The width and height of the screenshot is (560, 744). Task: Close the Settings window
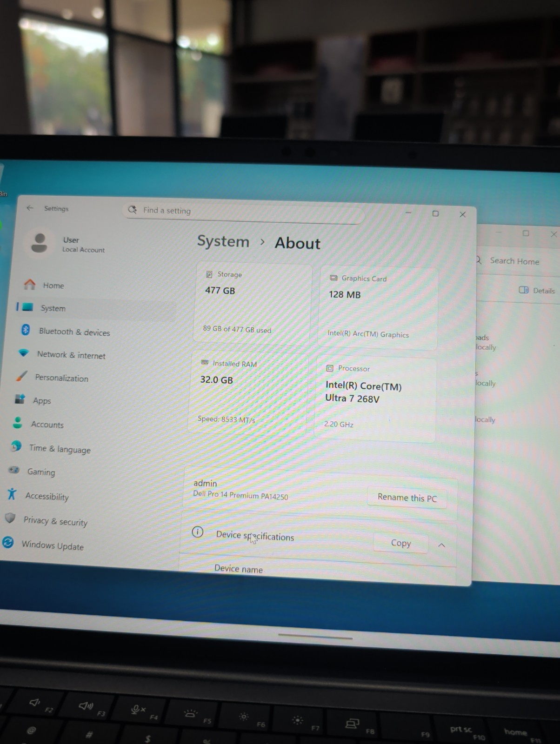[462, 214]
